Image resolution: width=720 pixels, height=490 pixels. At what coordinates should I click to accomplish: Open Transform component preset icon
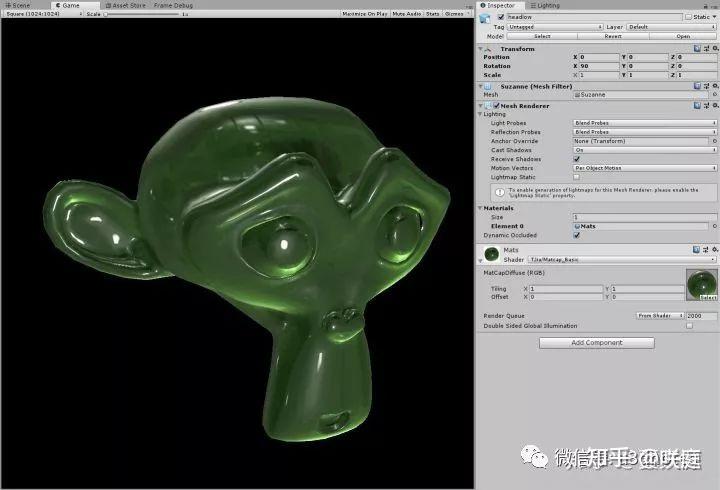click(706, 48)
